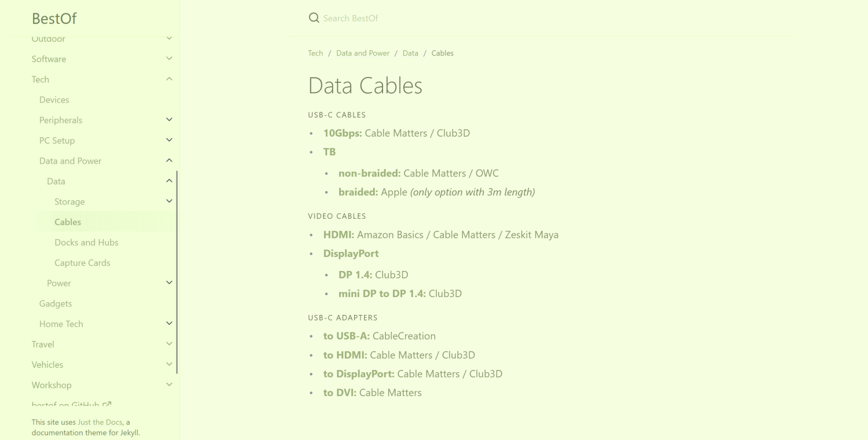This screenshot has height=440, width=868.
Task: Collapse the Data subsection chevron
Action: click(x=169, y=181)
